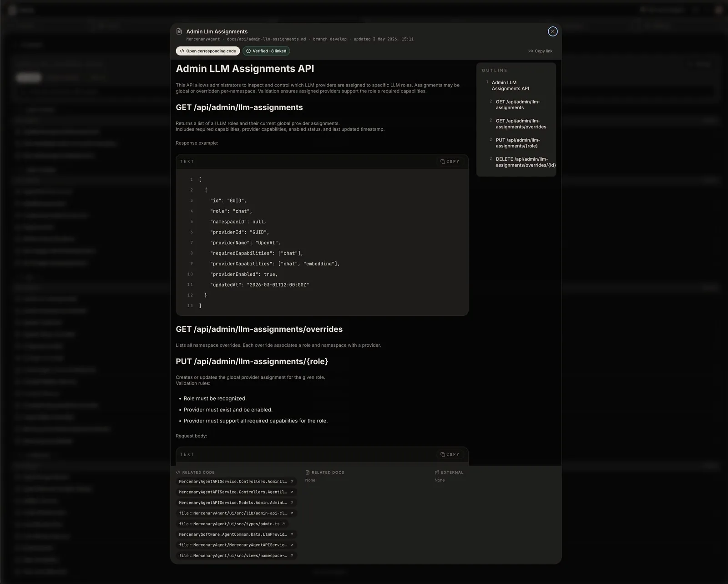The width and height of the screenshot is (728, 584).
Task: Click the updated 3 May 2026, 15:11 timestamp
Action: coord(384,39)
